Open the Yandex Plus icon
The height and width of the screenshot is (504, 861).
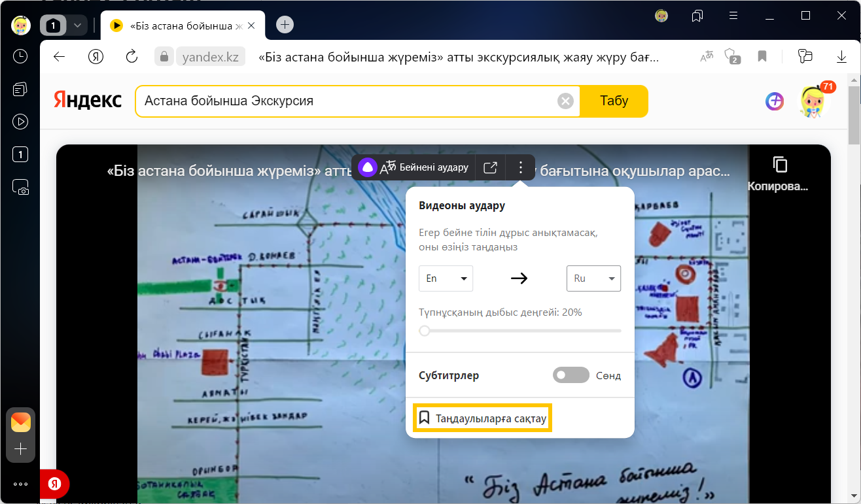(x=775, y=101)
